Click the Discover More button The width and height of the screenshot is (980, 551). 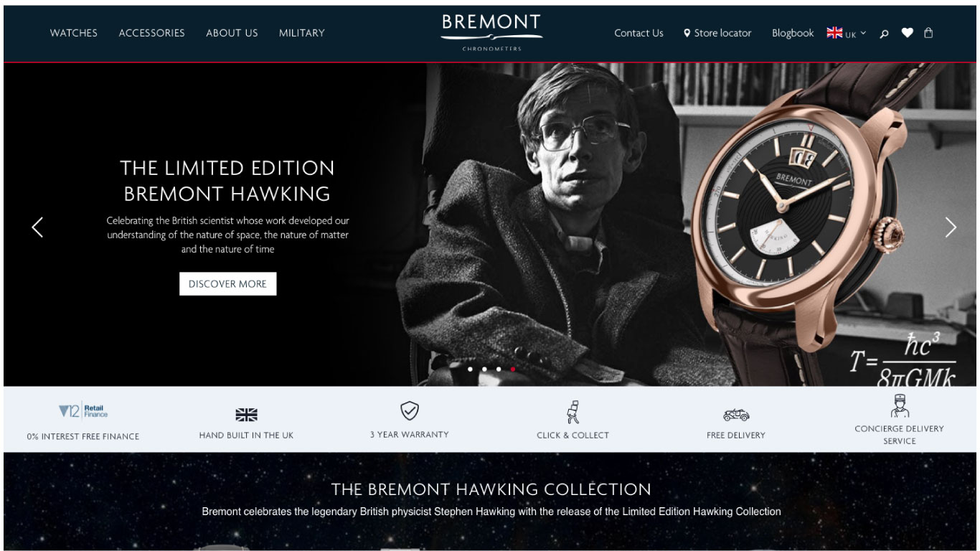[x=227, y=284]
